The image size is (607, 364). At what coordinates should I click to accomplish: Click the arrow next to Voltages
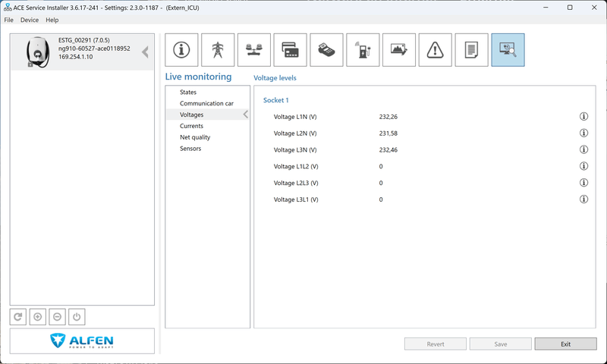pyautogui.click(x=245, y=114)
